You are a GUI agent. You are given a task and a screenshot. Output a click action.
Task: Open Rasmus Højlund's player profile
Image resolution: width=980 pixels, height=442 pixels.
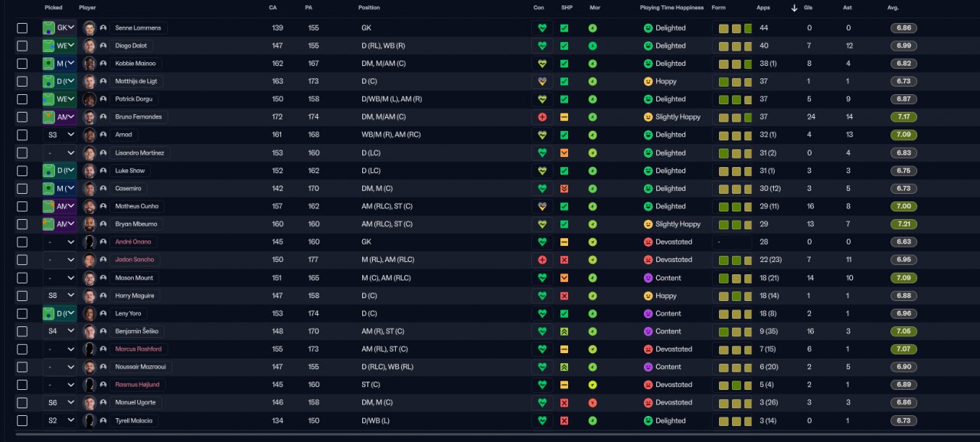[137, 385]
